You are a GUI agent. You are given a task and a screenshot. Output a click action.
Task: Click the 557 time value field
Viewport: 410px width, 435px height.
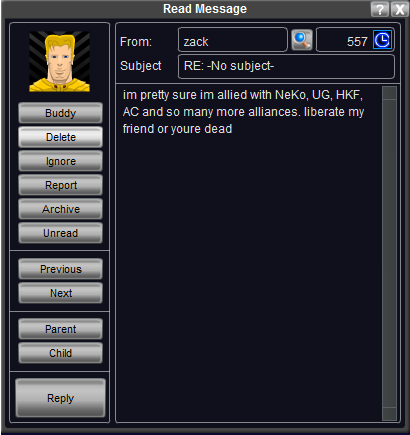(344, 40)
